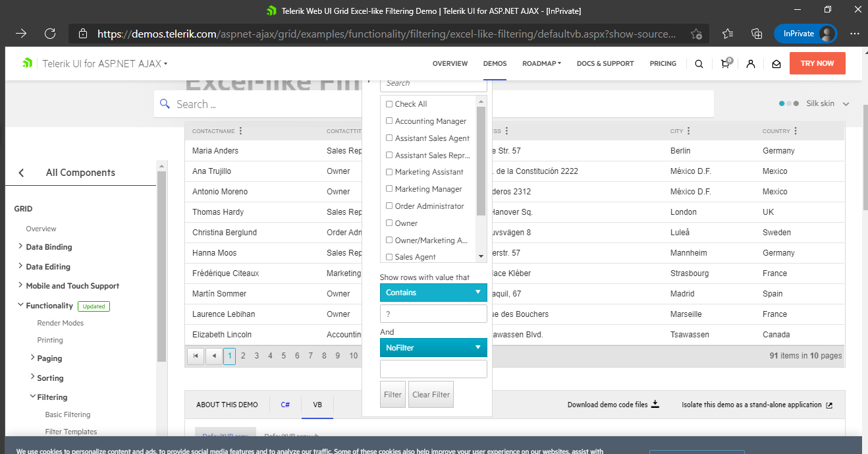Screen dimensions: 868x454
Task: Go to grid page 5
Action: (284, 356)
